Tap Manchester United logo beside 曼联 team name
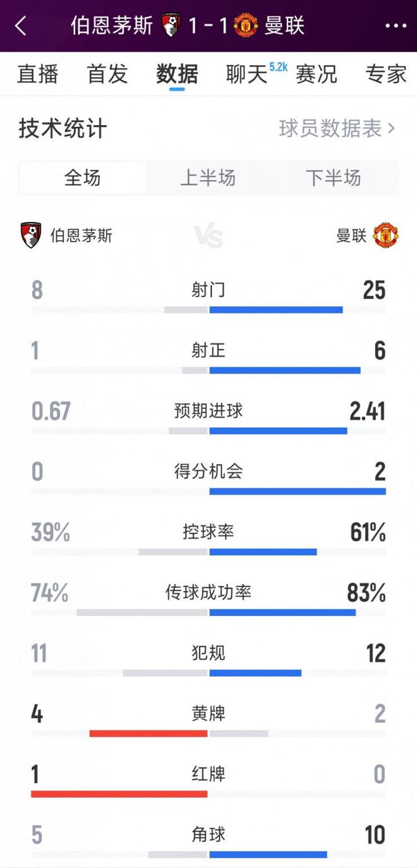The width and height of the screenshot is (417, 868). coord(385,235)
